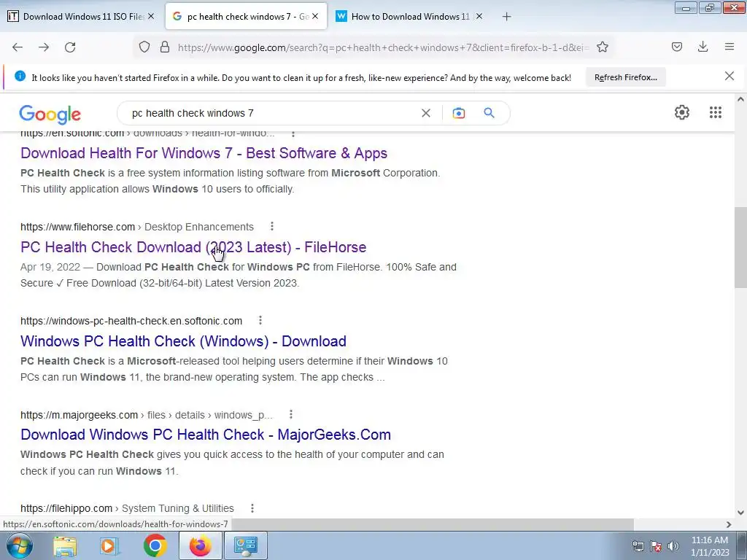Open more options for windows-pc-health-check.en.softonic.com result
The image size is (747, 560).
260,321
